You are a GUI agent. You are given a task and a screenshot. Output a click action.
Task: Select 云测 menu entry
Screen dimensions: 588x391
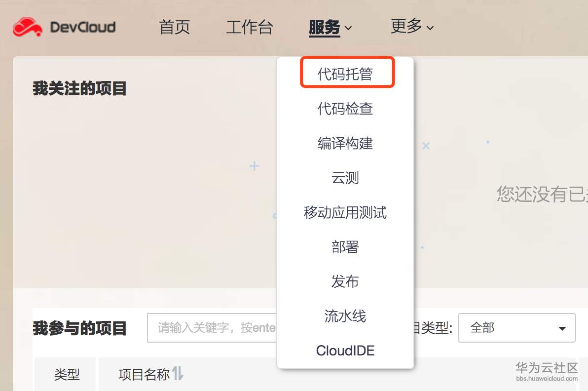coord(345,178)
